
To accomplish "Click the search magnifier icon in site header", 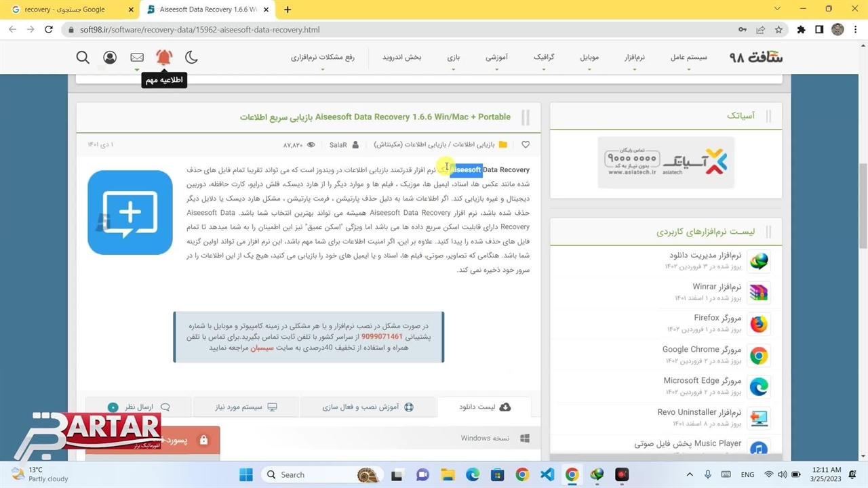I will point(83,58).
